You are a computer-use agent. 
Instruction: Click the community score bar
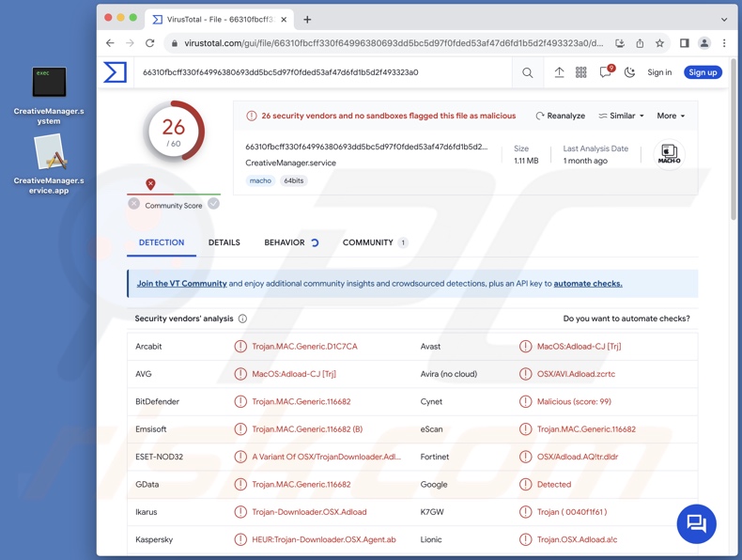(174, 194)
